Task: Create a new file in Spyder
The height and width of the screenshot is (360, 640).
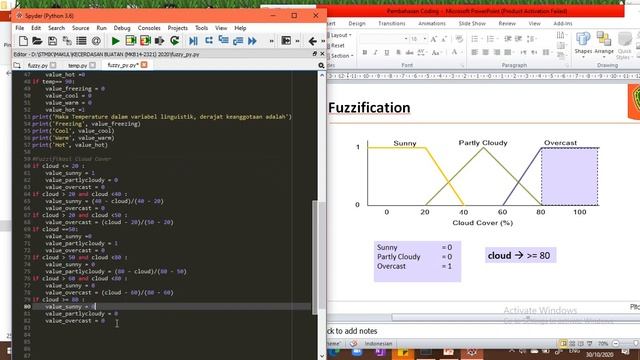Action: 23,41
